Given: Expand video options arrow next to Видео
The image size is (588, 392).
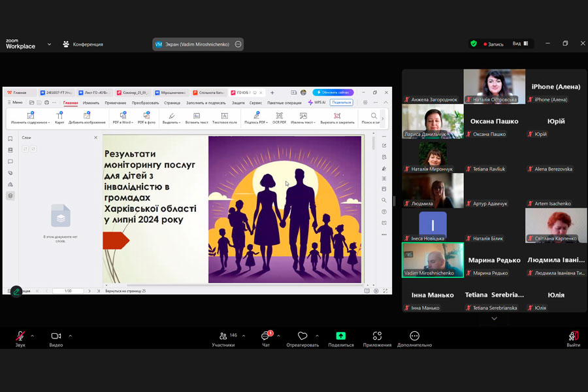Looking at the screenshot, I should (x=71, y=336).
